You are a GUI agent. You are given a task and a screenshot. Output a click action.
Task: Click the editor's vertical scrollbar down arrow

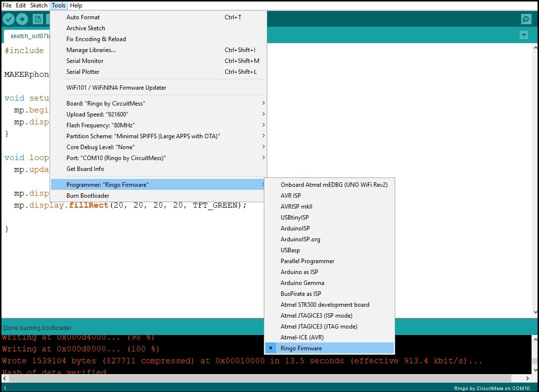pyautogui.click(x=535, y=312)
